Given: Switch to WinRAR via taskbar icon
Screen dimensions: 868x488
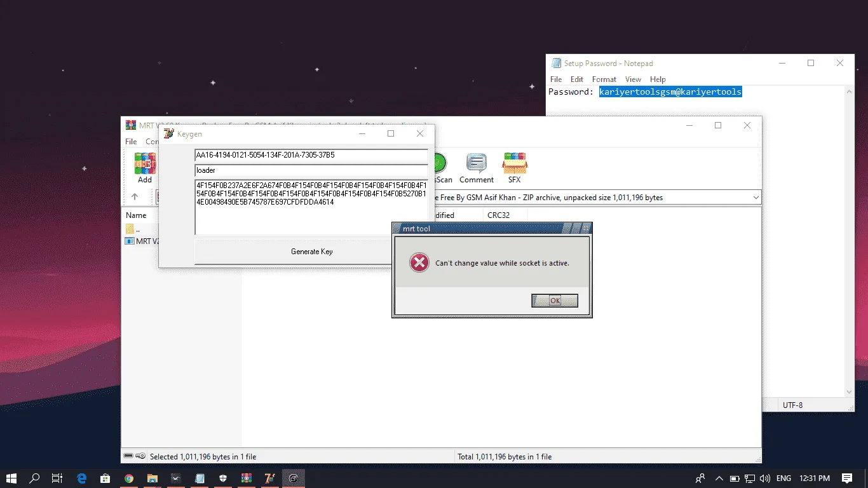Looking at the screenshot, I should 247,478.
